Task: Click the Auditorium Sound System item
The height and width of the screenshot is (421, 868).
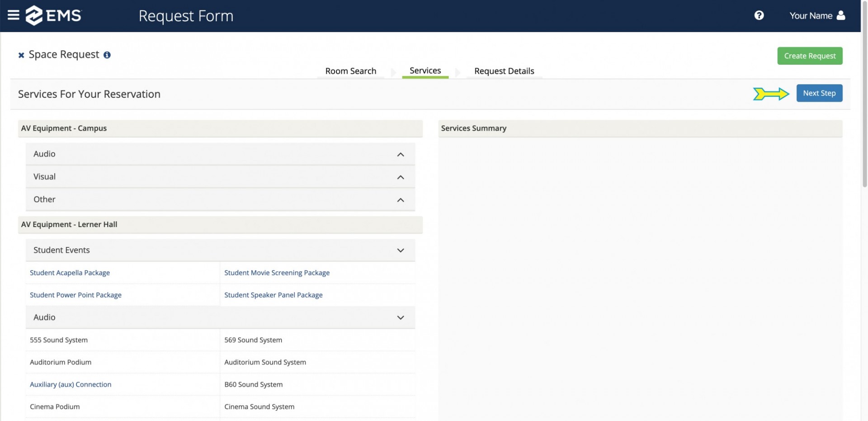Action: [x=265, y=362]
